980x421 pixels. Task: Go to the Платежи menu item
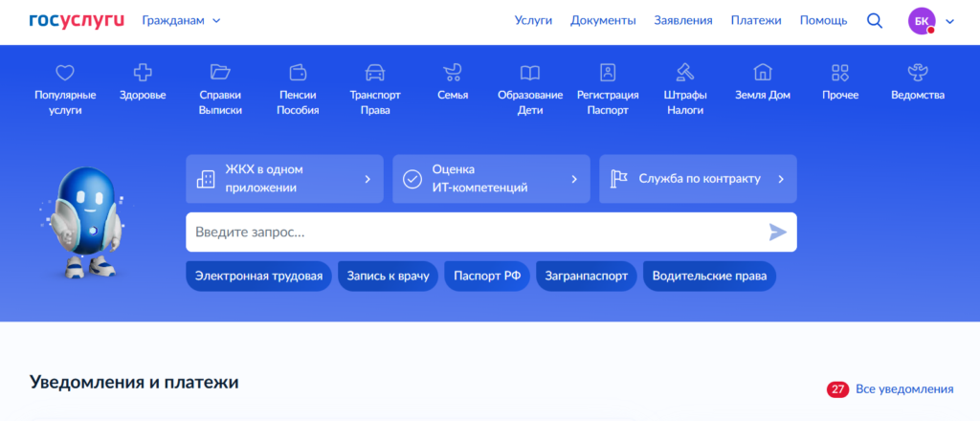click(756, 20)
